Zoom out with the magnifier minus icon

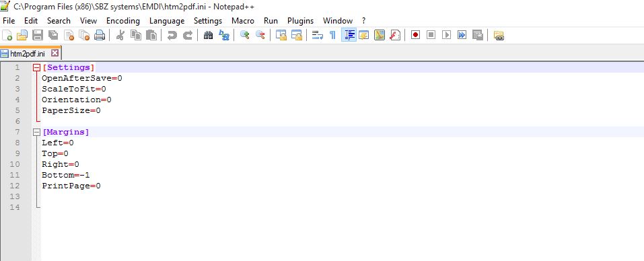260,35
